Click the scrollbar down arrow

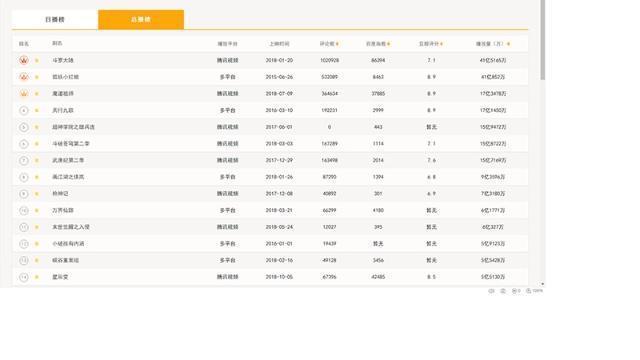tap(542, 284)
